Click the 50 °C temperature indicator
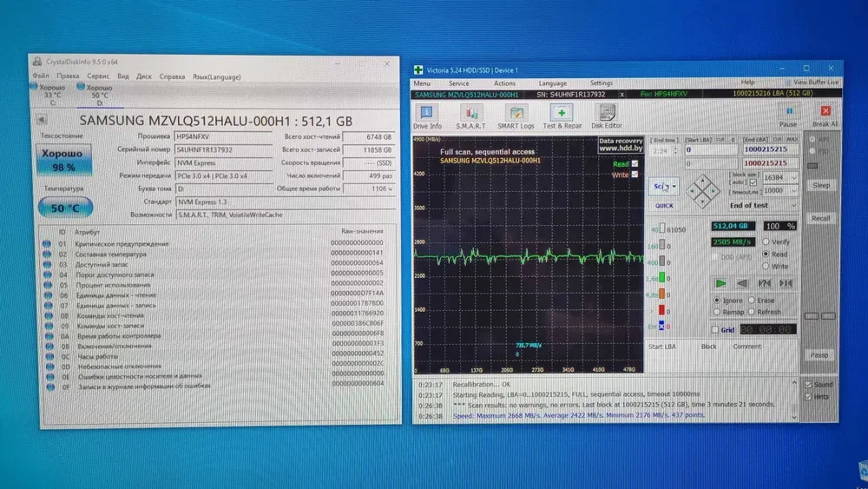 [x=65, y=208]
